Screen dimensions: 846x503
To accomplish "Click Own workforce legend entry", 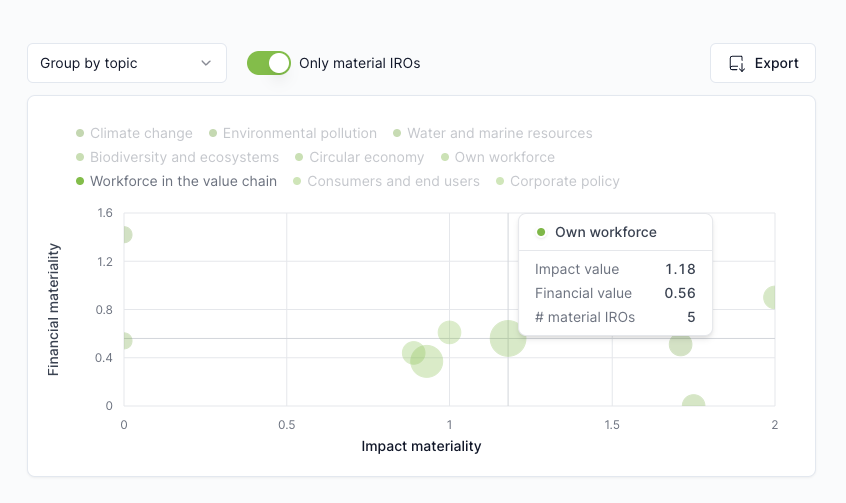I will [x=498, y=157].
